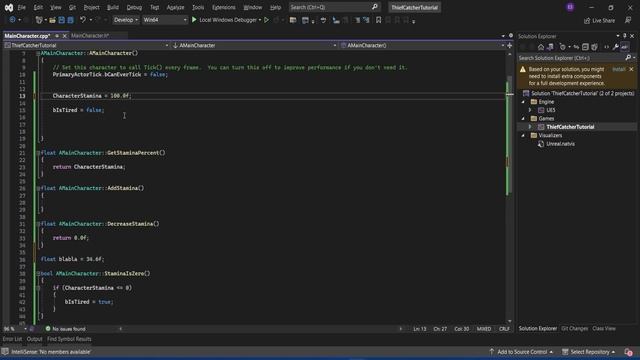Click the split editor plus icon
Viewport: 640px width, 360px height.
click(x=509, y=46)
